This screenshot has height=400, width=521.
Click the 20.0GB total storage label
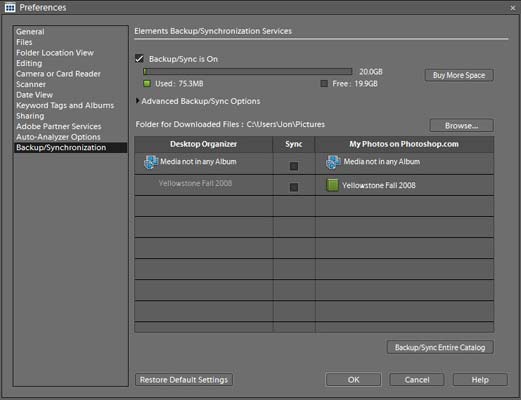pyautogui.click(x=371, y=72)
